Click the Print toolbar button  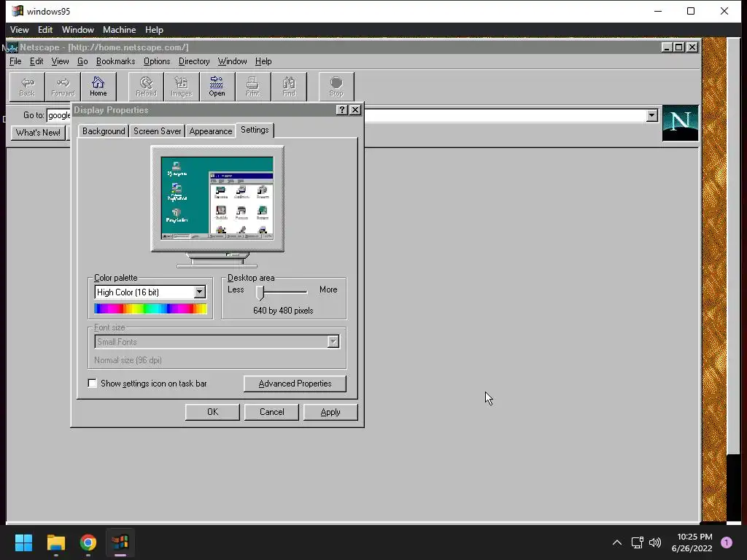click(x=253, y=87)
